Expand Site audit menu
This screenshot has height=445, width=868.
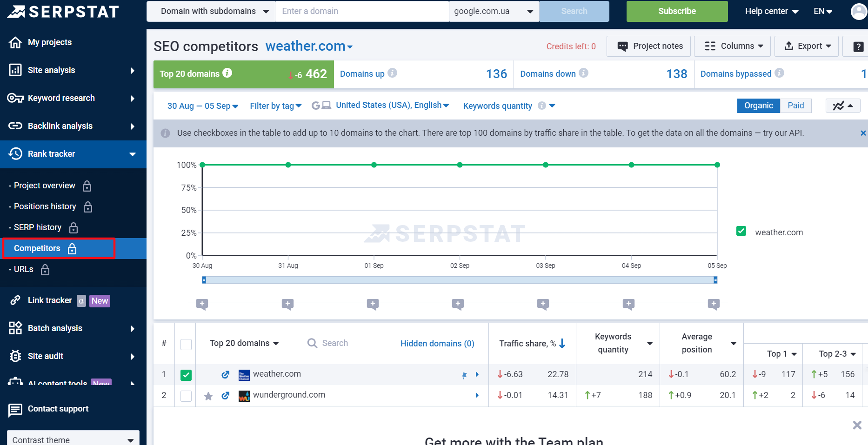point(73,356)
